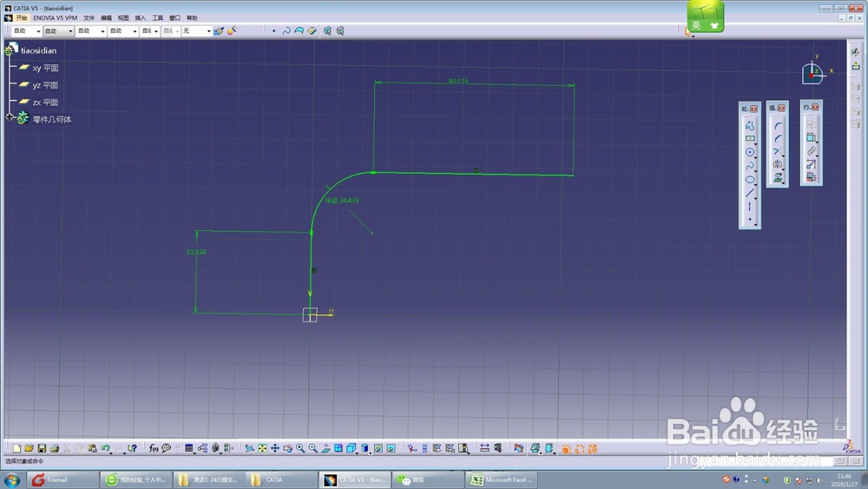Select the Profile tool in sketch toolbar
868x489 pixels.
pos(750,126)
